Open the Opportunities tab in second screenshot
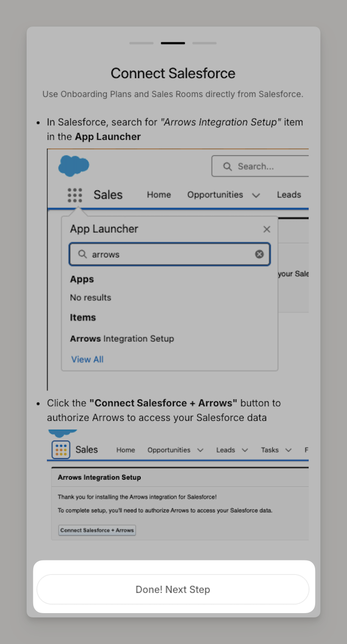This screenshot has height=644, width=347. tap(169, 450)
